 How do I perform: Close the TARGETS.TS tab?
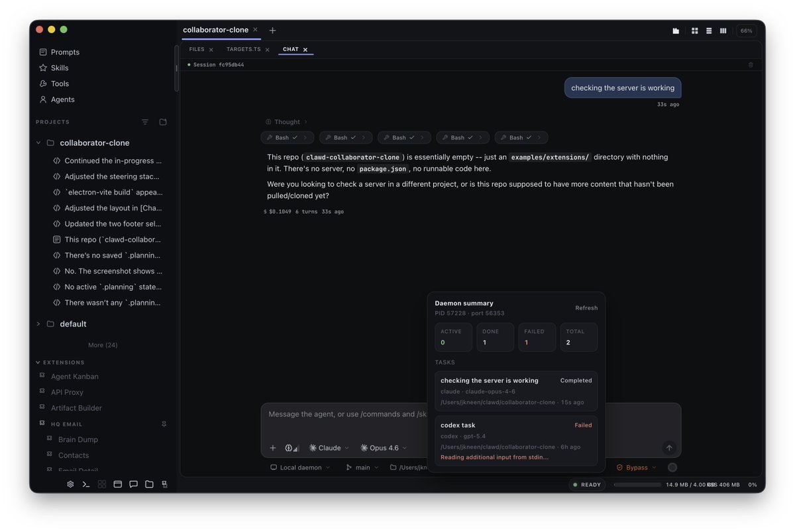(x=268, y=50)
